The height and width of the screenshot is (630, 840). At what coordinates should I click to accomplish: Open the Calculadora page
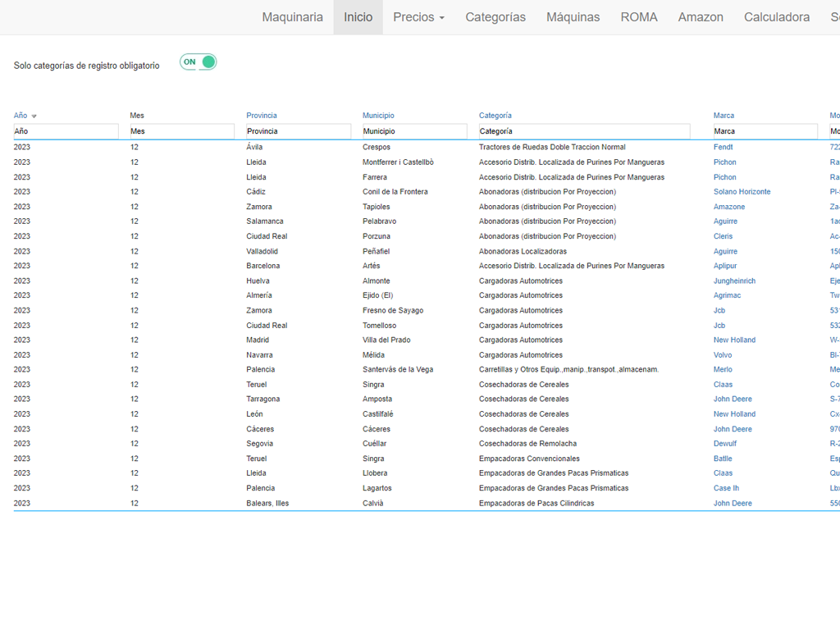click(x=777, y=17)
